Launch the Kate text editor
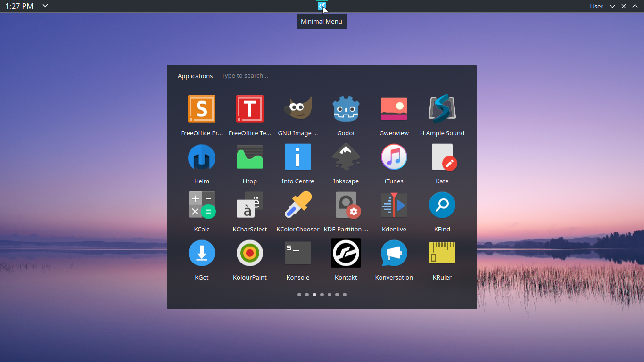This screenshot has height=362, width=644. (444, 157)
